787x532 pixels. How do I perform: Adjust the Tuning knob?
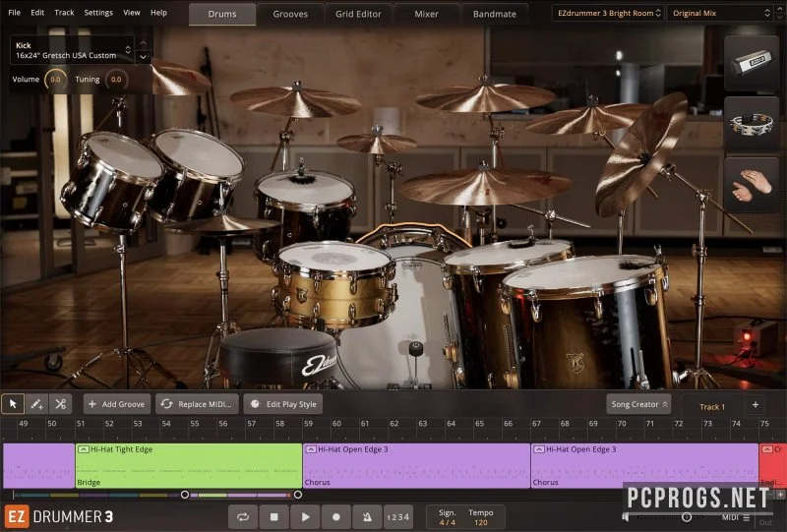(x=116, y=80)
